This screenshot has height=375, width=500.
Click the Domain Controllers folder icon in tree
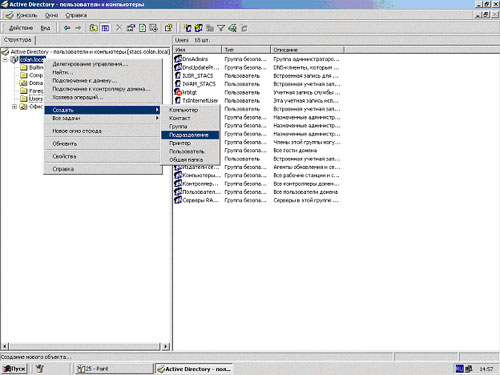(x=23, y=83)
